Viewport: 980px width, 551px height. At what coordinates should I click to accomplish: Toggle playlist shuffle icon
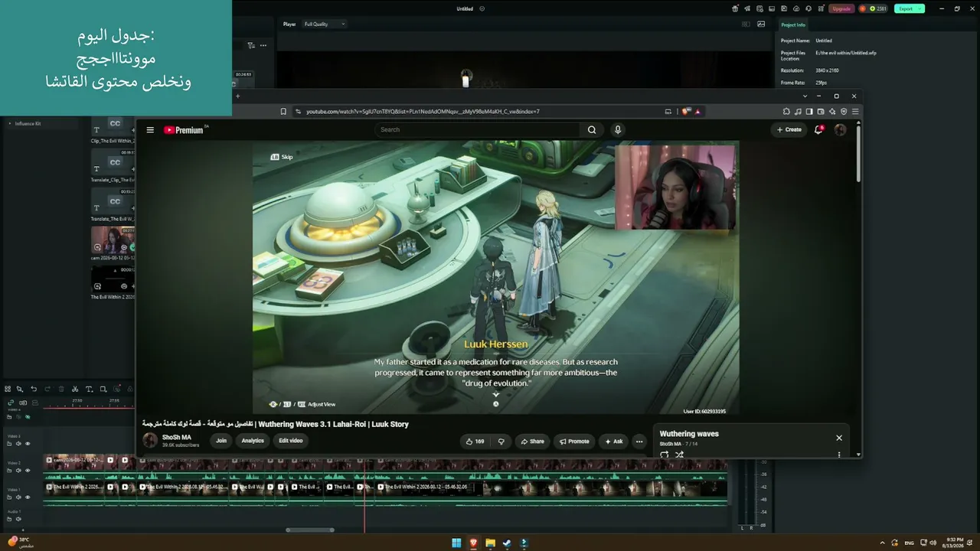click(679, 455)
